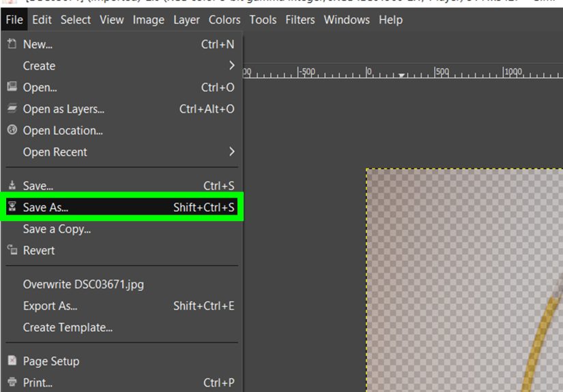Click the transparent image canvas

[464, 280]
